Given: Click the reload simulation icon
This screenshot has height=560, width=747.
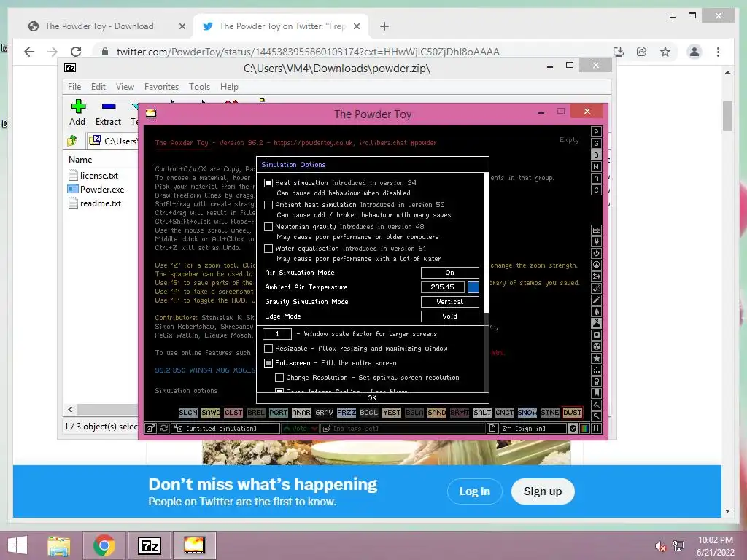Looking at the screenshot, I should pos(164,428).
